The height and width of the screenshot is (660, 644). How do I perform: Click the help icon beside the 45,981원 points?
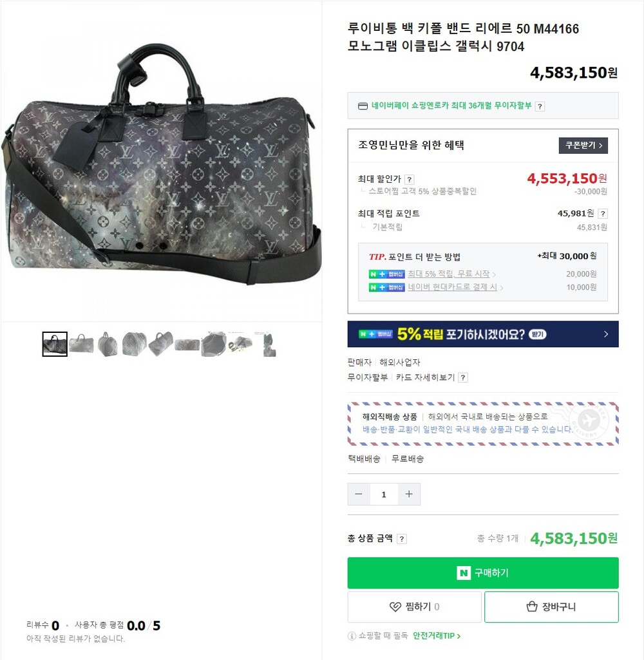pos(603,214)
